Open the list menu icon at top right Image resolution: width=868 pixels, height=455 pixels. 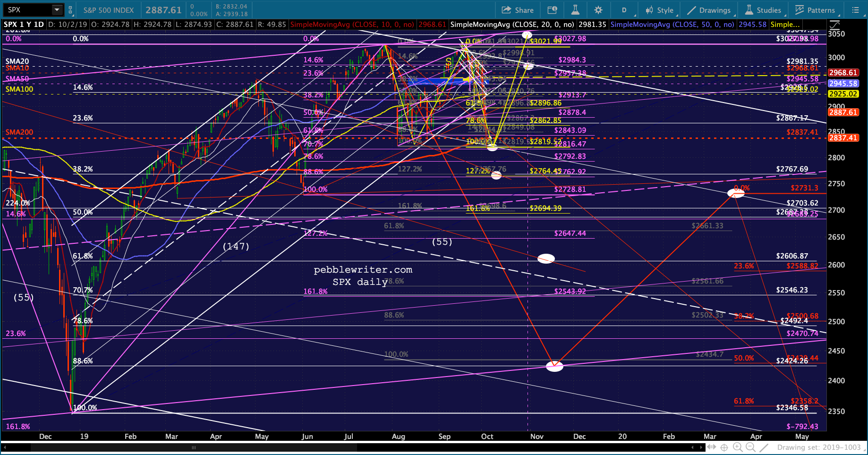click(855, 10)
